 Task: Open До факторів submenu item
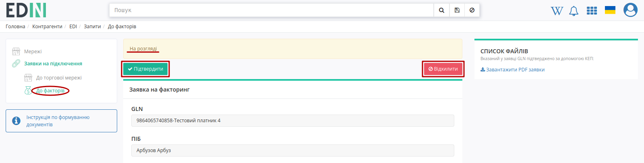point(50,91)
